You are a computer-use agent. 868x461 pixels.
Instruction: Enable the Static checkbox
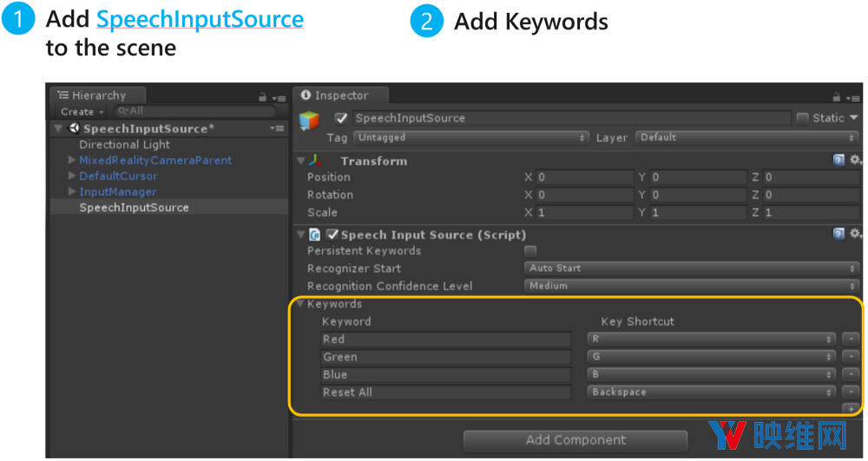point(802,118)
